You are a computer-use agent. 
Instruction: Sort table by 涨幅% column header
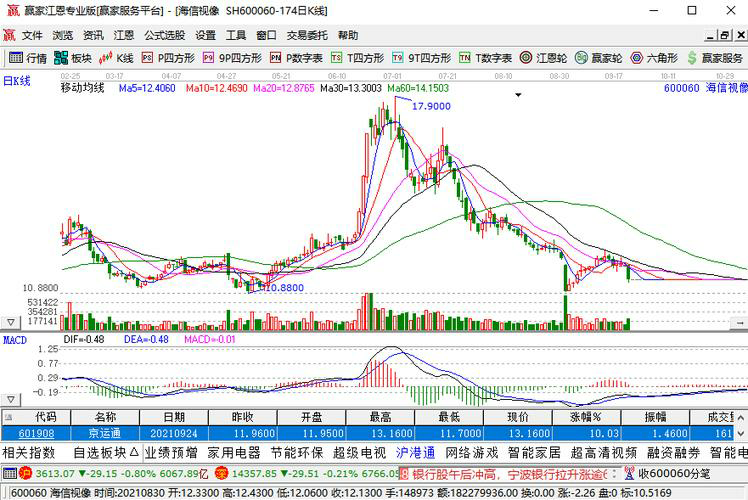[587, 417]
